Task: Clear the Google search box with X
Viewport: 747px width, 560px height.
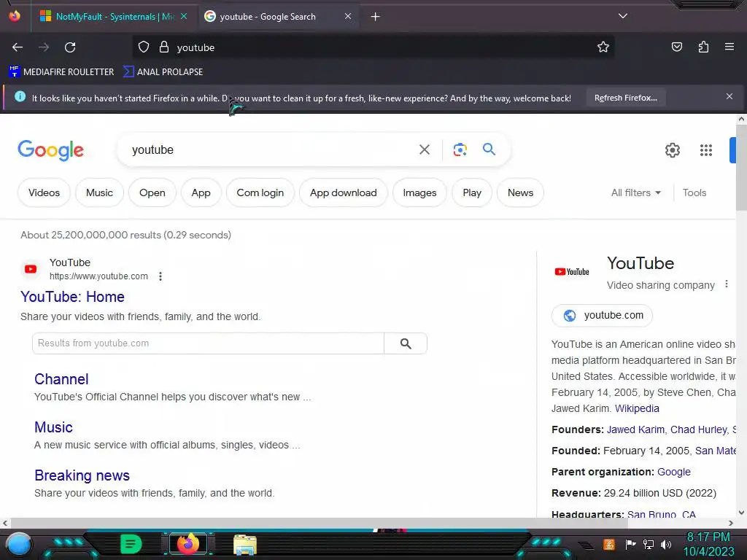Action: coord(424,150)
